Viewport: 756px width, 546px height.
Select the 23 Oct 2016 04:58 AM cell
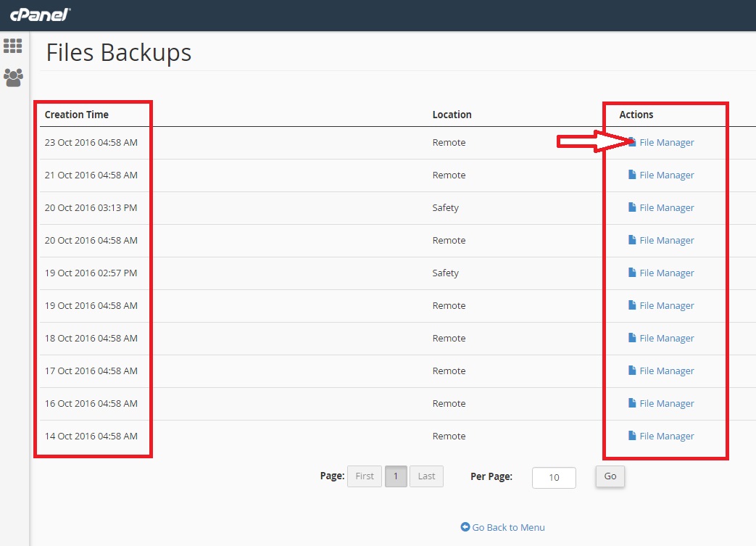pyautogui.click(x=91, y=142)
